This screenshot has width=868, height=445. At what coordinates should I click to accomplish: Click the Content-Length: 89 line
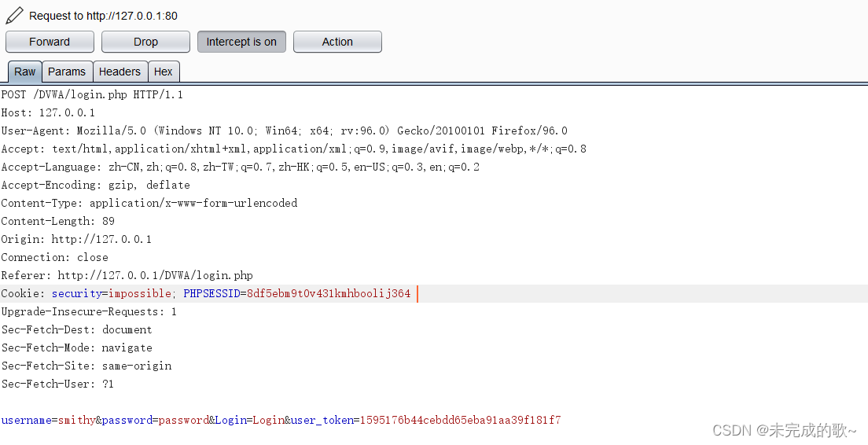click(58, 222)
